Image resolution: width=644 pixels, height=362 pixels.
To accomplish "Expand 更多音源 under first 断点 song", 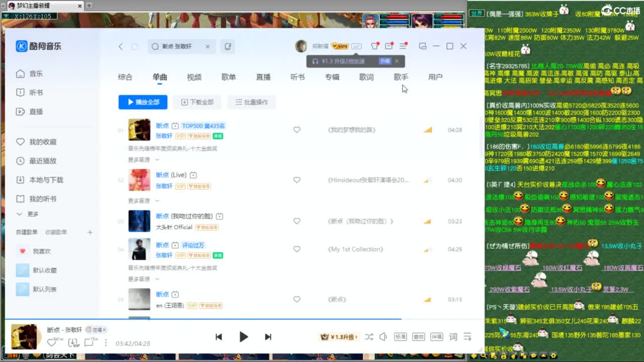I will click(x=144, y=159).
